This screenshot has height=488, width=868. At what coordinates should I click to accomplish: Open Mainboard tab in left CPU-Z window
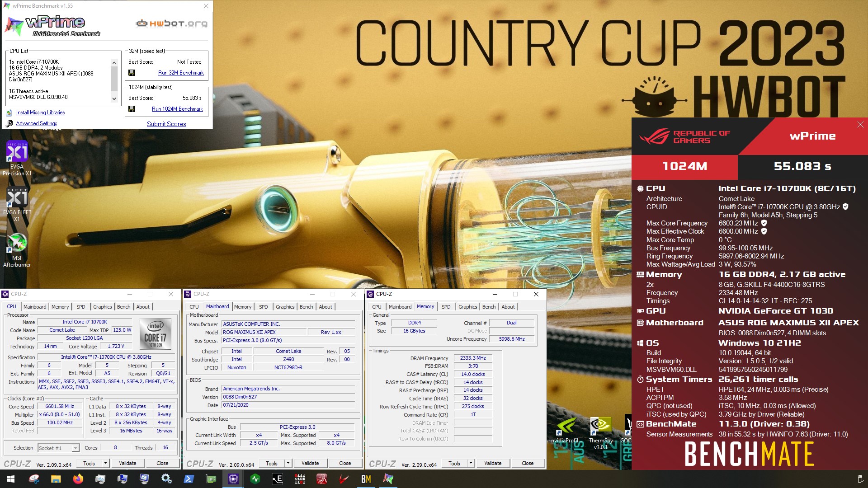tap(35, 307)
